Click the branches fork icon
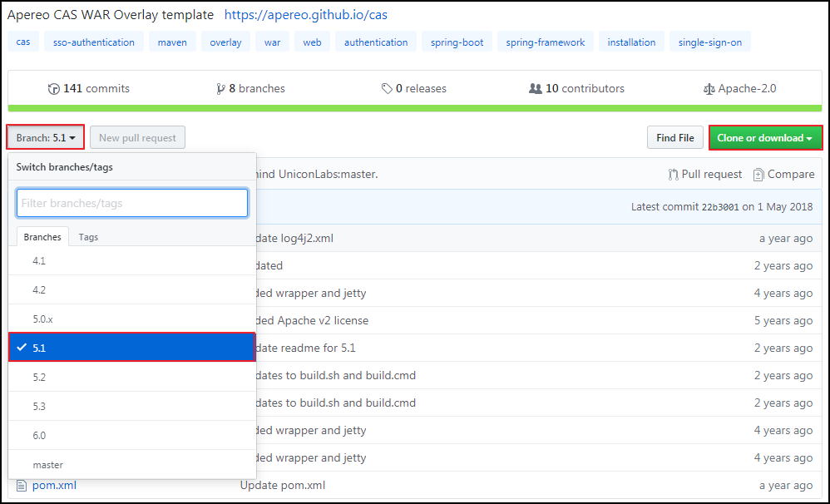 220,89
